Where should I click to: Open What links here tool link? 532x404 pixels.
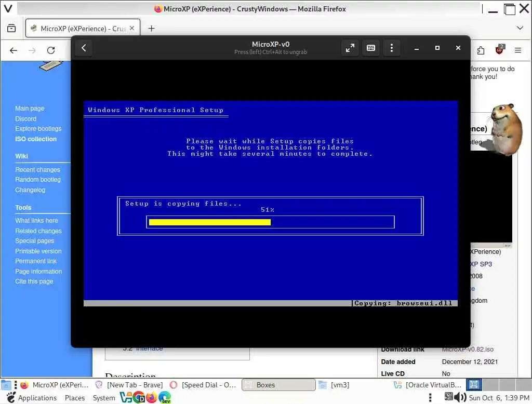click(36, 221)
